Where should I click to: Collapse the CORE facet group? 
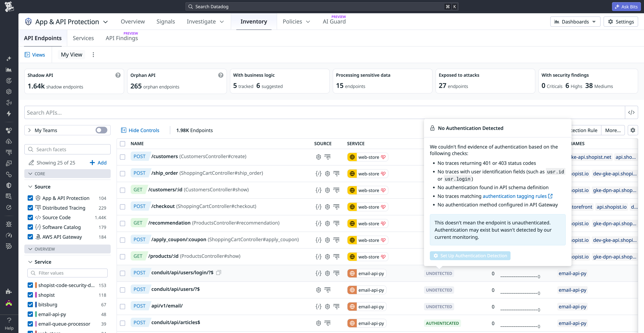(67, 174)
